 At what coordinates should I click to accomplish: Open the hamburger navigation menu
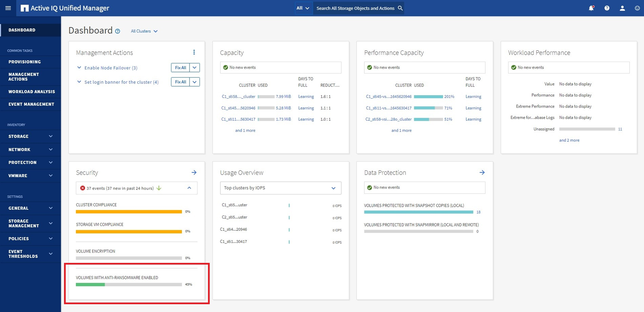click(x=8, y=8)
